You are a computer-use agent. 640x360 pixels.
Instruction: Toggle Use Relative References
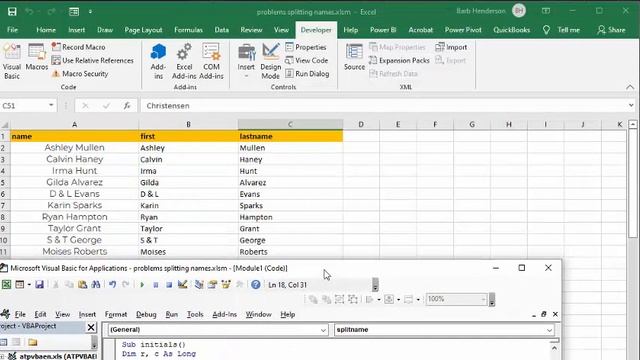pyautogui.click(x=93, y=60)
